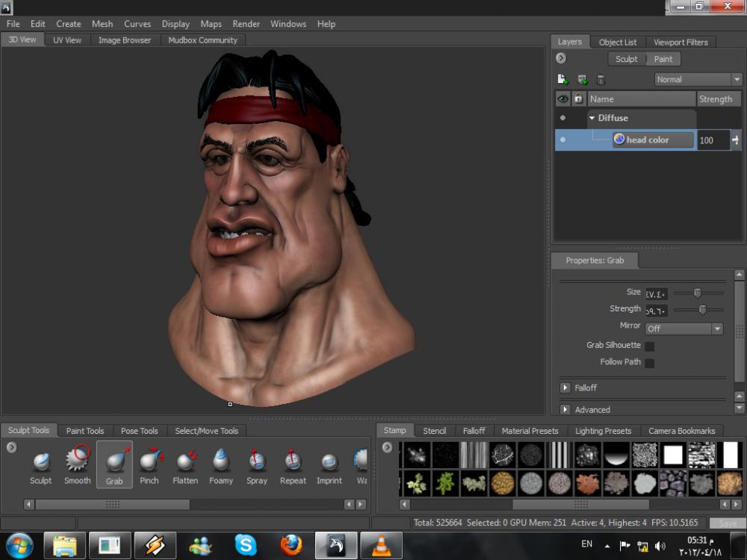The image size is (747, 560).
Task: Click the new layer icon
Action: click(563, 80)
